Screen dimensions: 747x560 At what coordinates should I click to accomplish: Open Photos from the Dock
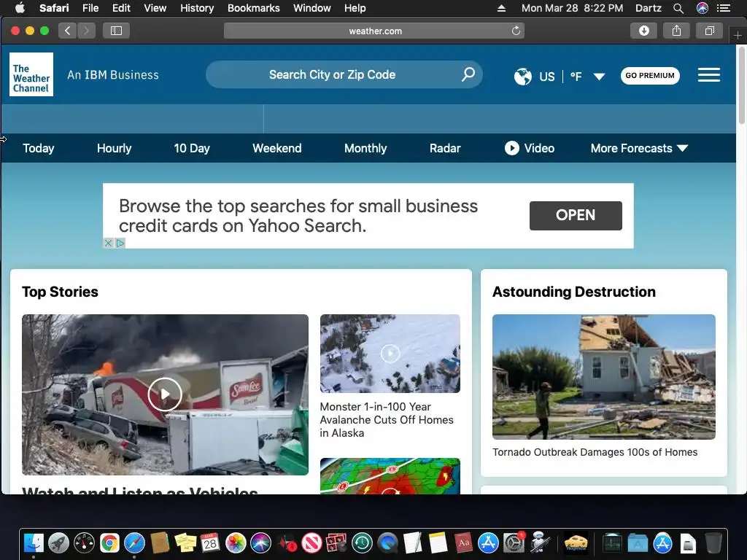pos(236,542)
